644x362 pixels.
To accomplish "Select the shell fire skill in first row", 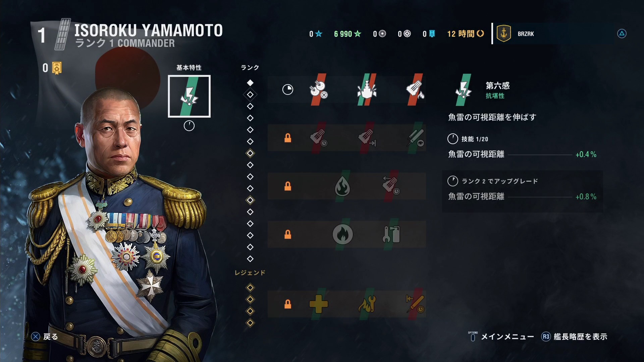I will click(x=415, y=89).
